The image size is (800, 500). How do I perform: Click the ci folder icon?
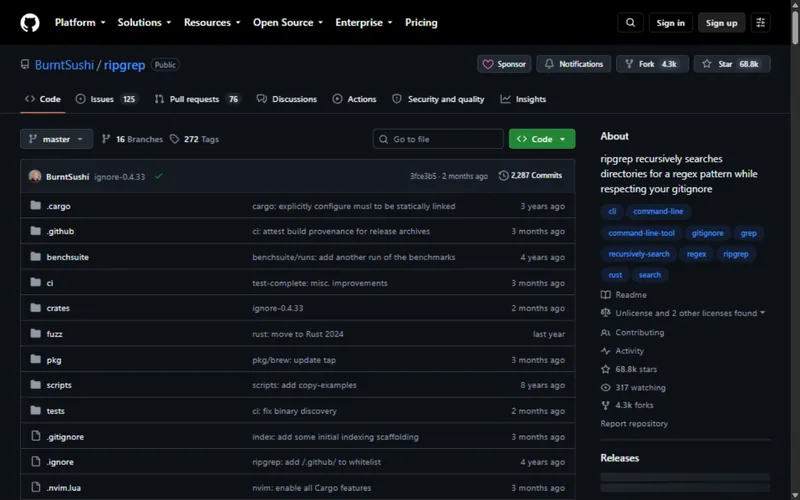[35, 282]
